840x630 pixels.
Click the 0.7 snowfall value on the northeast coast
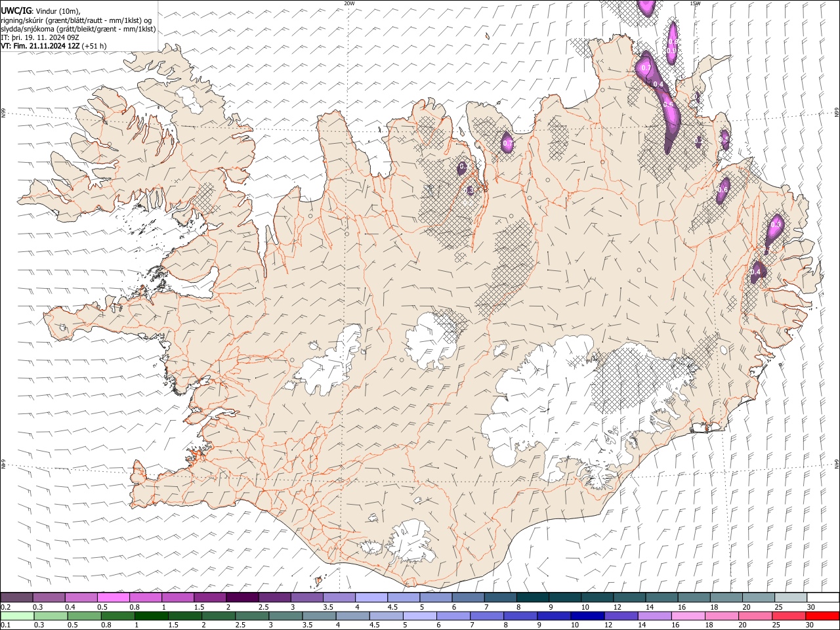coord(646,68)
